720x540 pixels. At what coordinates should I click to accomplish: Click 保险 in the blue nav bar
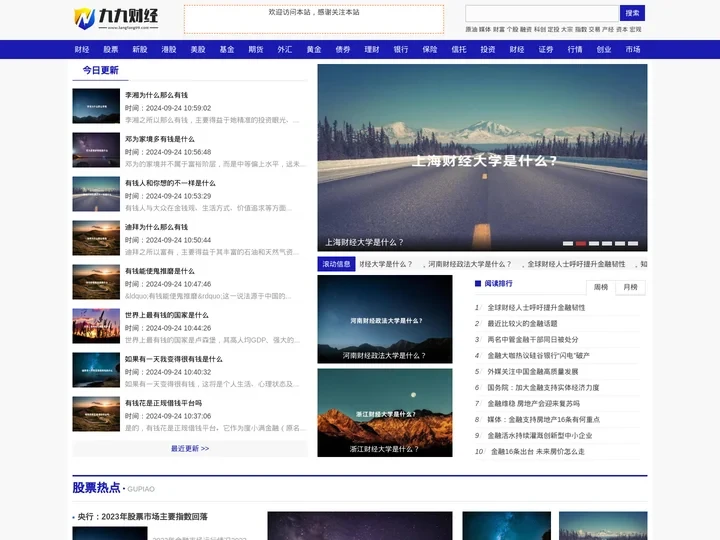[x=430, y=50]
